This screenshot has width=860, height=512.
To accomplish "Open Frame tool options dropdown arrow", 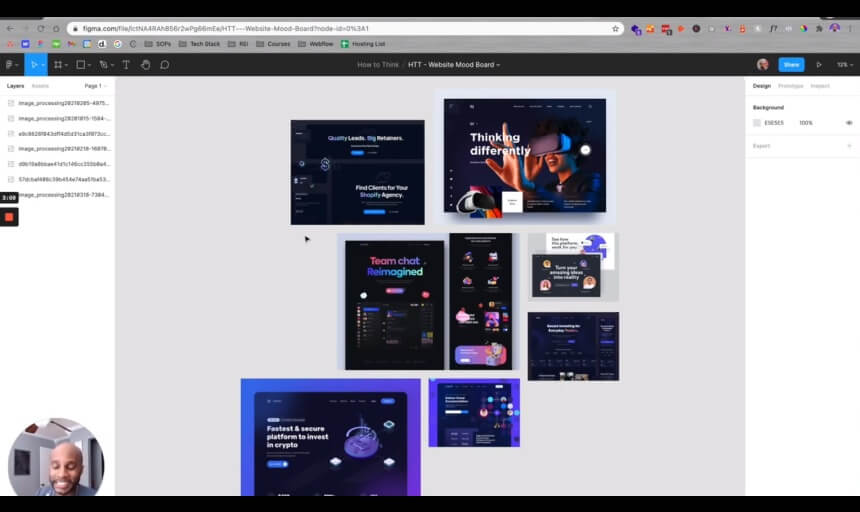I will pos(66,65).
